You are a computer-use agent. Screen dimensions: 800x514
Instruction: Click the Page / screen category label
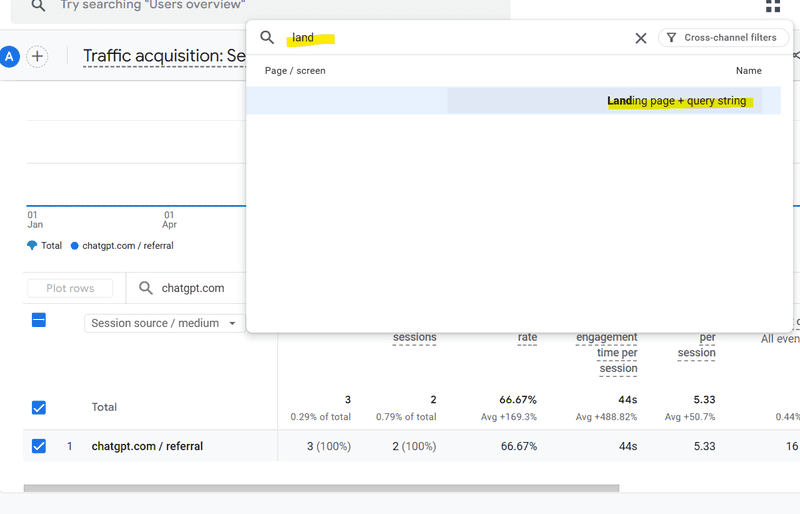coord(295,71)
